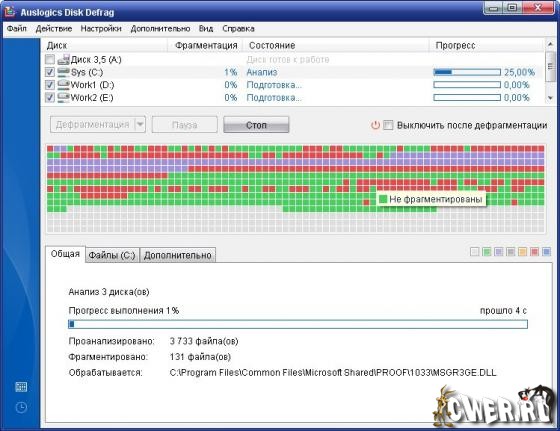
Task: Click the Пауза button
Action: (184, 125)
